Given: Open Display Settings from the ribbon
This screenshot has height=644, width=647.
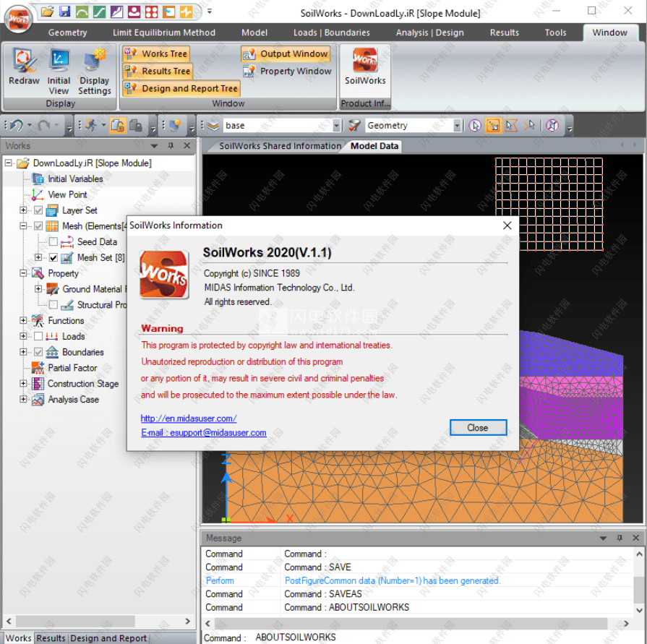Looking at the screenshot, I should coord(95,72).
